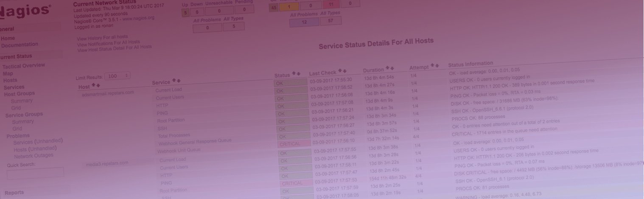
Task: Open the Map view
Action: [x=8, y=73]
